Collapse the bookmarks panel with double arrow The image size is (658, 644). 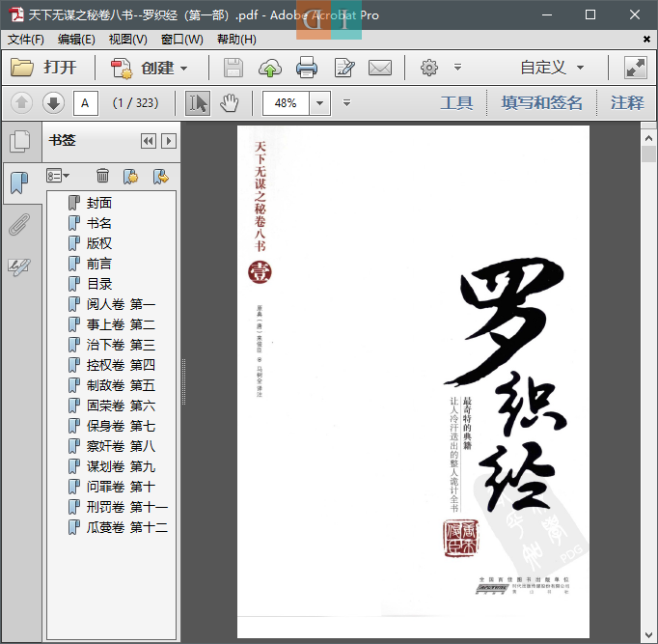tap(149, 141)
